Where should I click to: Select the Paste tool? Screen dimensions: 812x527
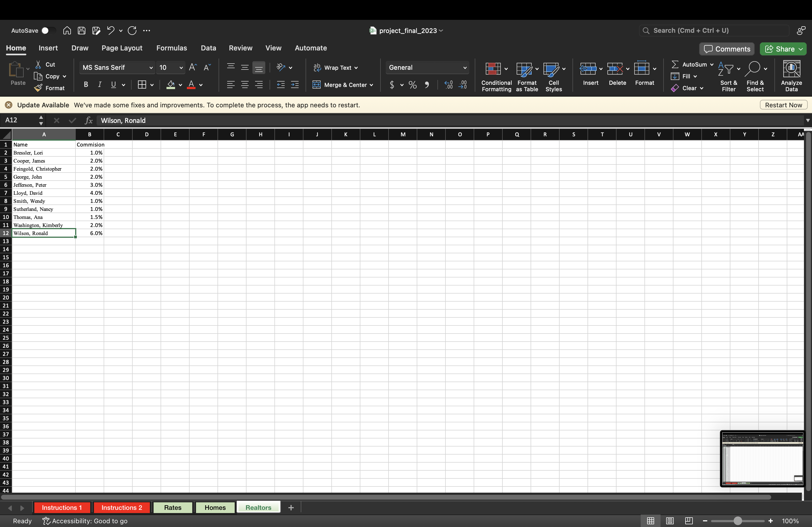tap(17, 74)
